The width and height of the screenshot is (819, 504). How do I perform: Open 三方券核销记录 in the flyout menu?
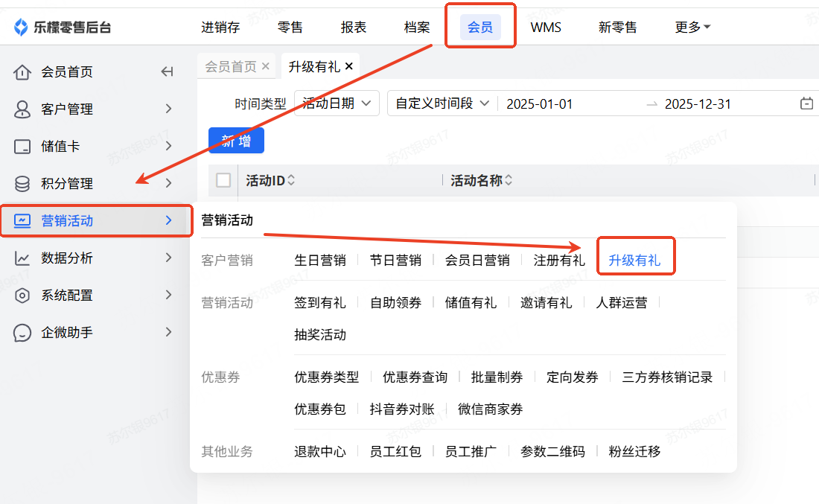pos(667,377)
